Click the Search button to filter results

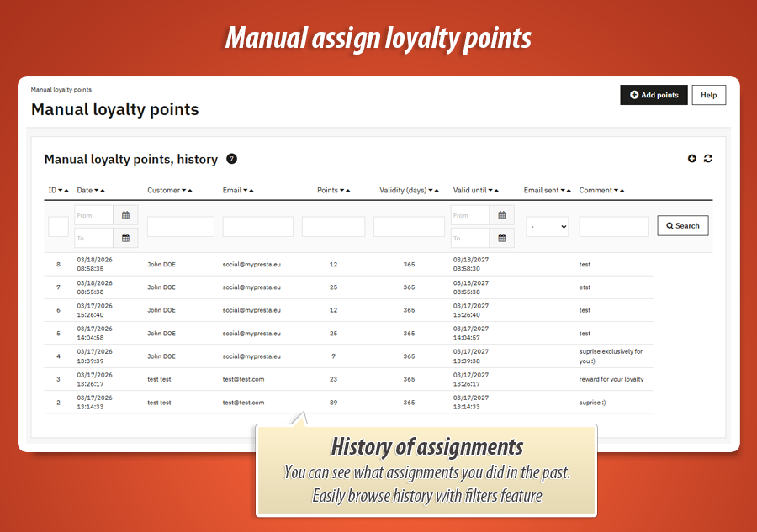click(682, 225)
